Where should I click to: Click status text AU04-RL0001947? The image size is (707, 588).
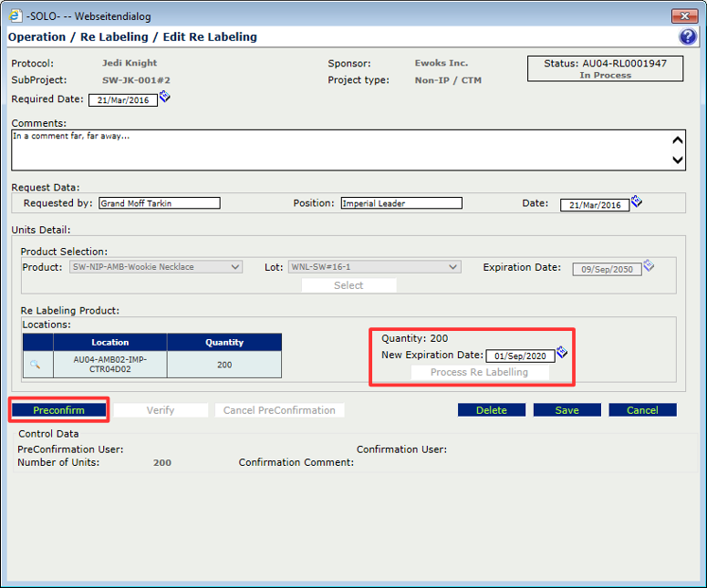tap(625, 63)
